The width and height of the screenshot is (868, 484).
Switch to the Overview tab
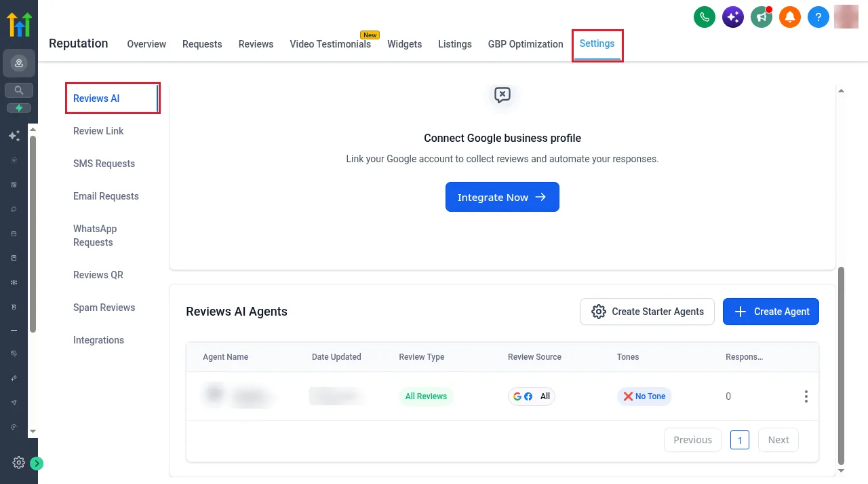click(146, 44)
